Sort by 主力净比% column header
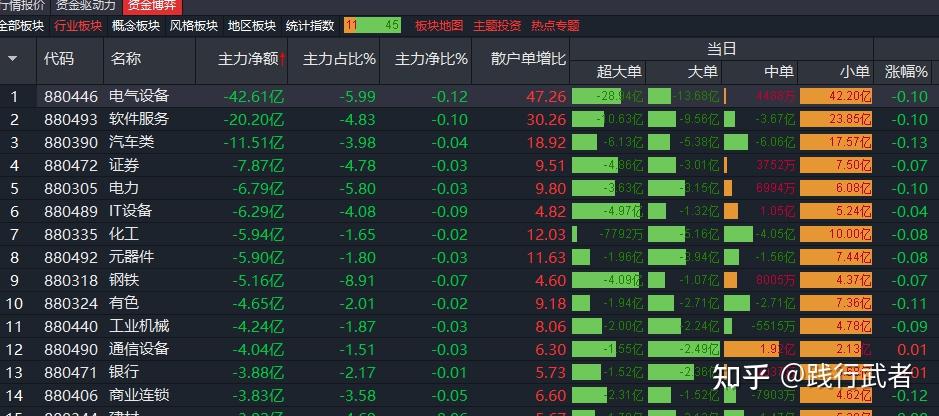 [x=431, y=59]
